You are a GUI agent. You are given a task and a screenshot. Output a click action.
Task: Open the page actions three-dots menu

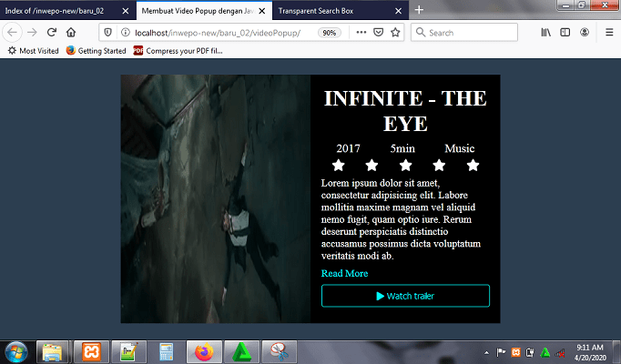361,33
